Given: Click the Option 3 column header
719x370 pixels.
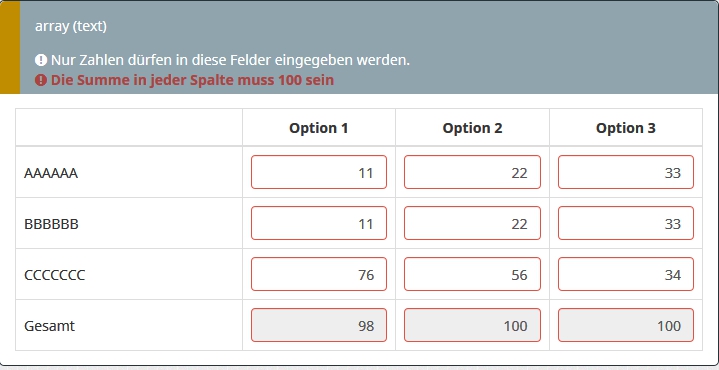Looking at the screenshot, I should tap(625, 128).
